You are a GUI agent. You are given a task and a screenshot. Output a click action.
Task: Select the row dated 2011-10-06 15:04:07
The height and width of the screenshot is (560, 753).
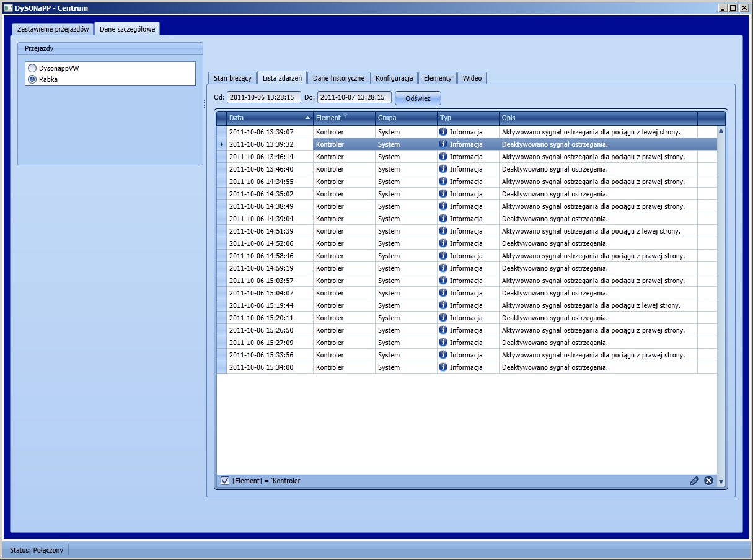(467, 293)
